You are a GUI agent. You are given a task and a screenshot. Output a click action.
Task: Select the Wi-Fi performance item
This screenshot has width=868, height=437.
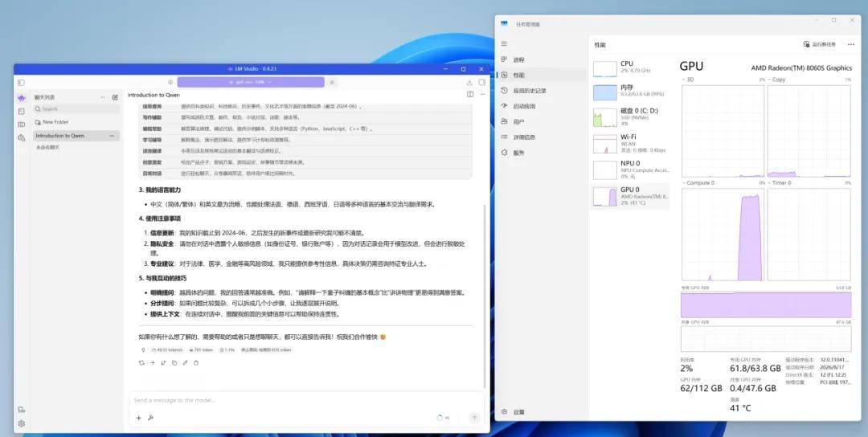point(631,143)
